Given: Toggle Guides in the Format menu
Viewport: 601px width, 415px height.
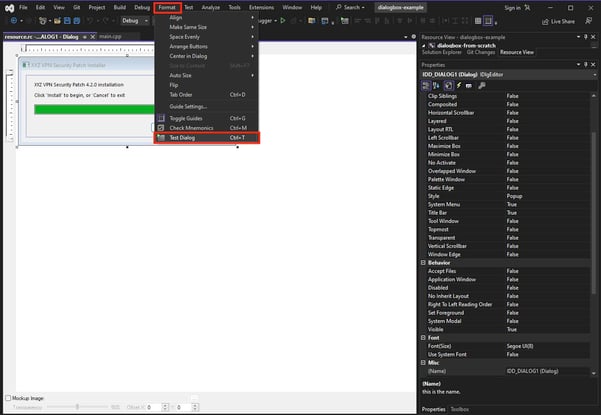Looking at the screenshot, I should pos(187,118).
